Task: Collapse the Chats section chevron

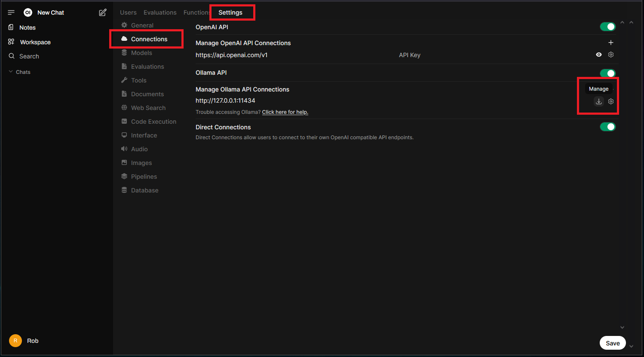Action: (x=11, y=72)
